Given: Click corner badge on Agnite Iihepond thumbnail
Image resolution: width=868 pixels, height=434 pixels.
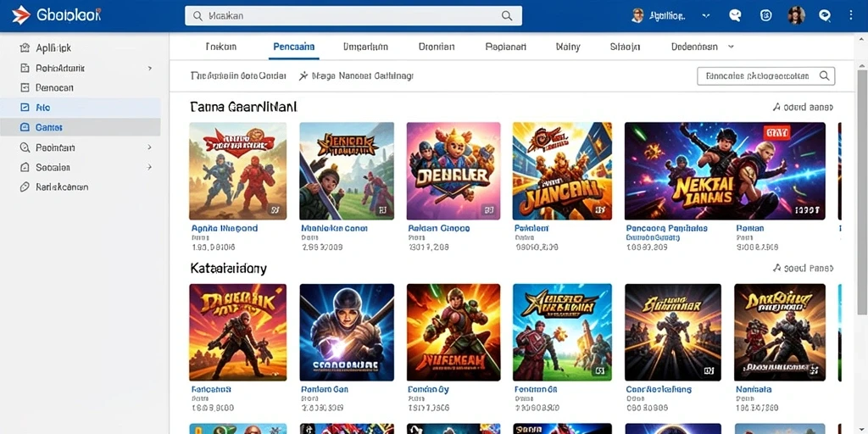Looking at the screenshot, I should (275, 210).
